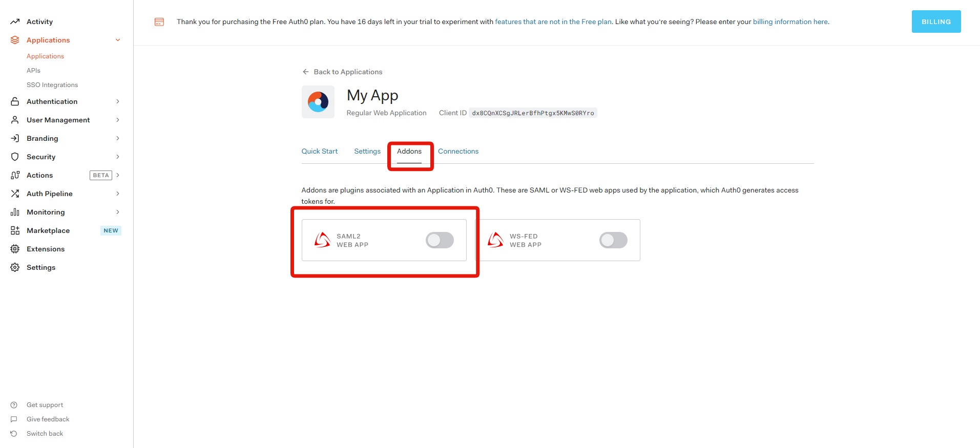Expand the Actions chevron

click(118, 175)
